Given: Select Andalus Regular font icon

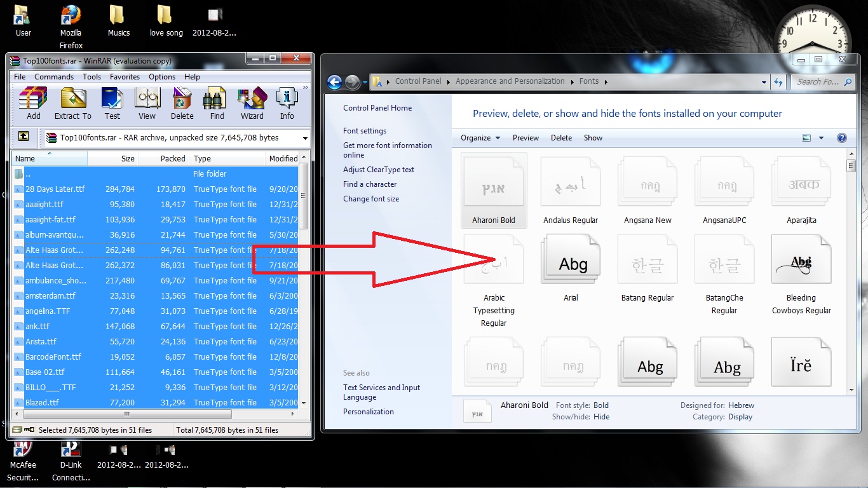Looking at the screenshot, I should click(x=571, y=189).
